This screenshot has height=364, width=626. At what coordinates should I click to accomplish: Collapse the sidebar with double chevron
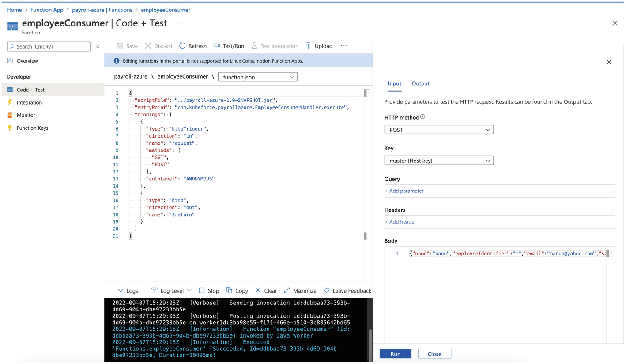(98, 46)
